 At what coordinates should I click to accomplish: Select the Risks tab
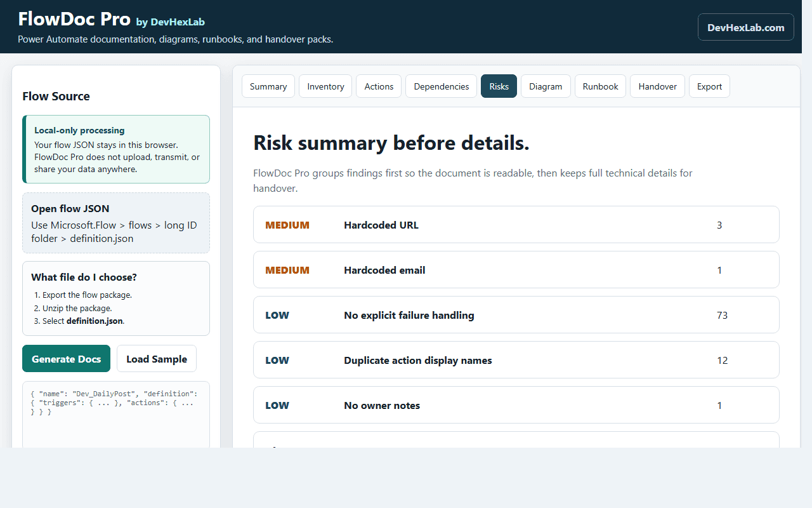pyautogui.click(x=499, y=86)
